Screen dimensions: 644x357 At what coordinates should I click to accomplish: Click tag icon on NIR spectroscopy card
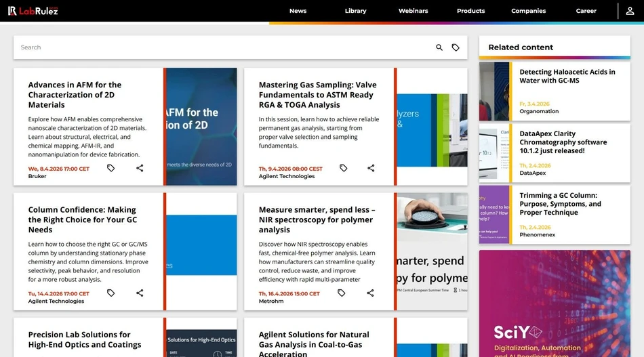pyautogui.click(x=342, y=293)
